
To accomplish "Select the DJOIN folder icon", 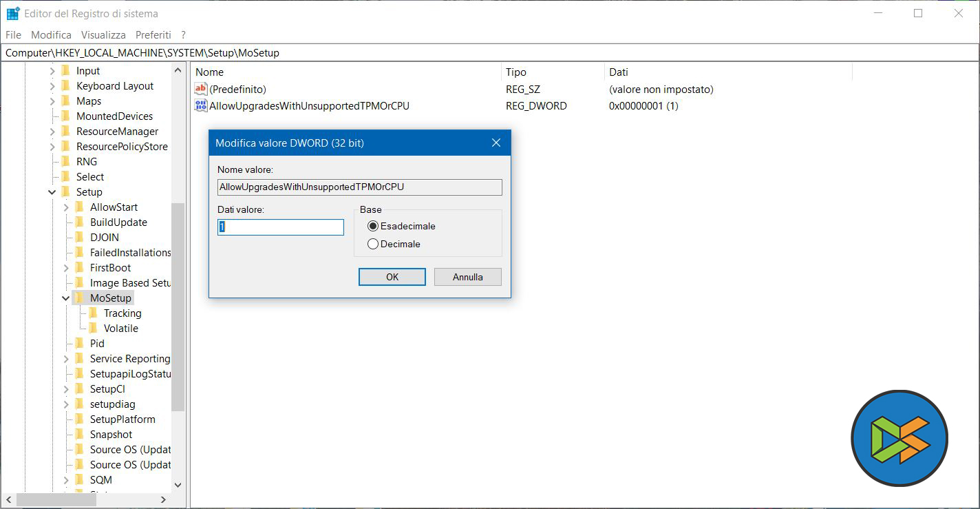I will click(x=79, y=237).
